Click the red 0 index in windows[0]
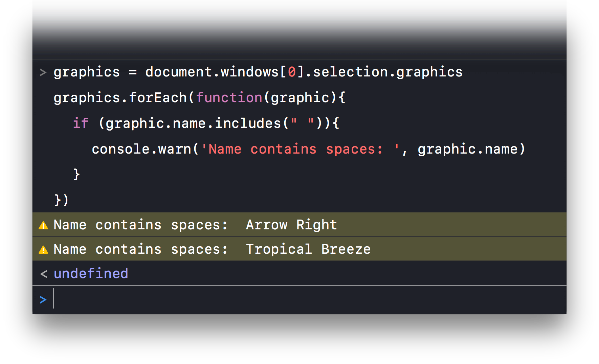The width and height of the screenshot is (599, 364). (292, 72)
